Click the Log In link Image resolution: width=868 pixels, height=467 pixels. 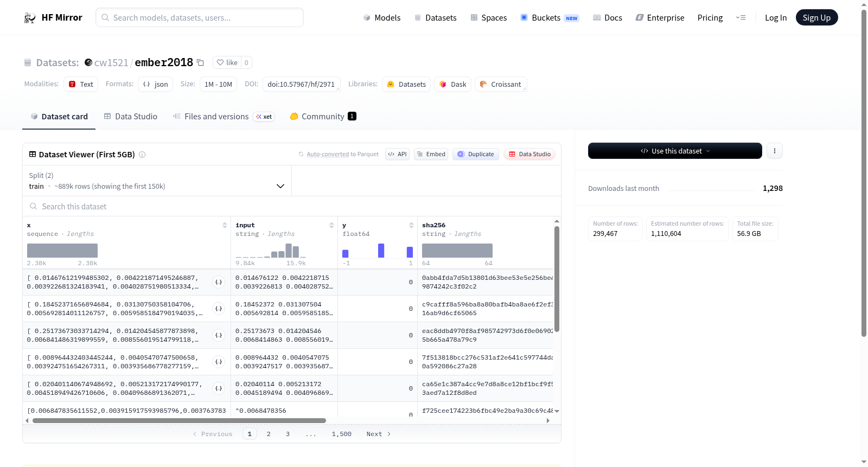point(776,18)
